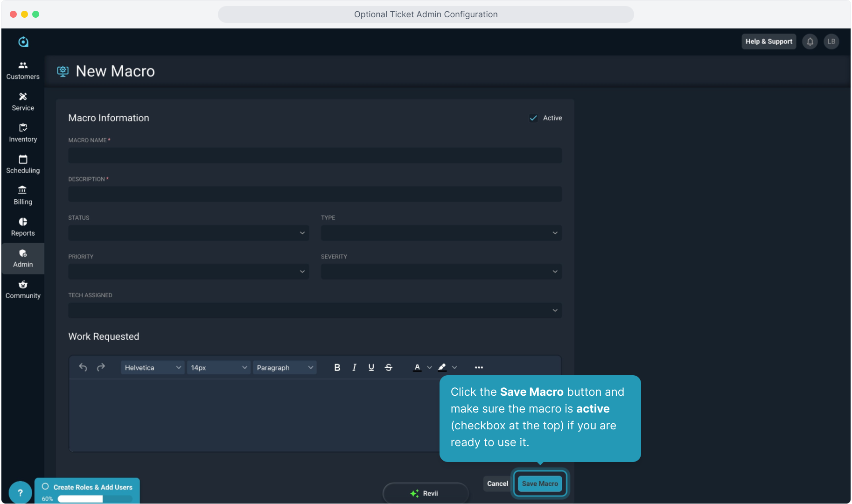Screen dimensions: 852x504
Task: Toggle Create Roles & Add Users checklist item
Action: pos(46,487)
